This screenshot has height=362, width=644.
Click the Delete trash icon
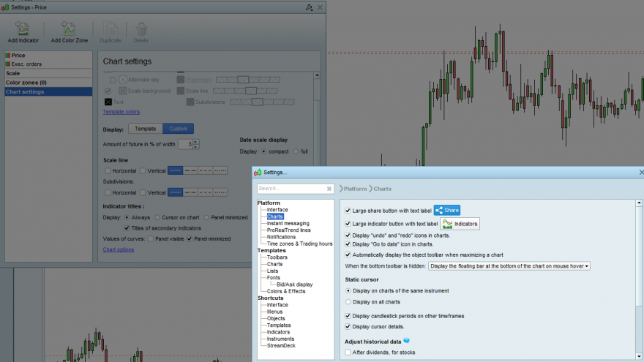click(x=141, y=29)
